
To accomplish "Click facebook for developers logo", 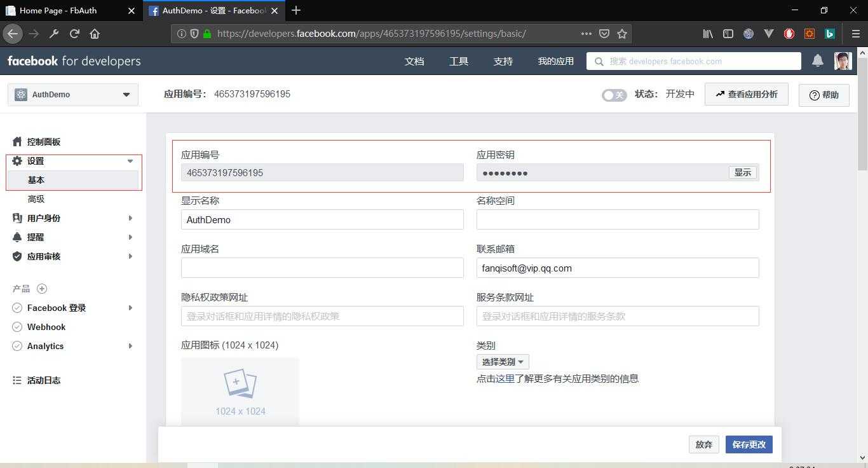I will point(74,61).
